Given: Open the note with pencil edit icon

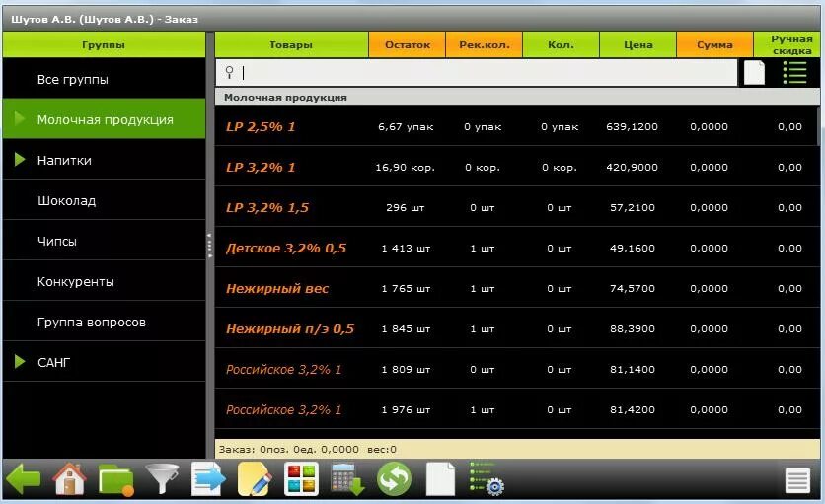Looking at the screenshot, I should coord(255,478).
